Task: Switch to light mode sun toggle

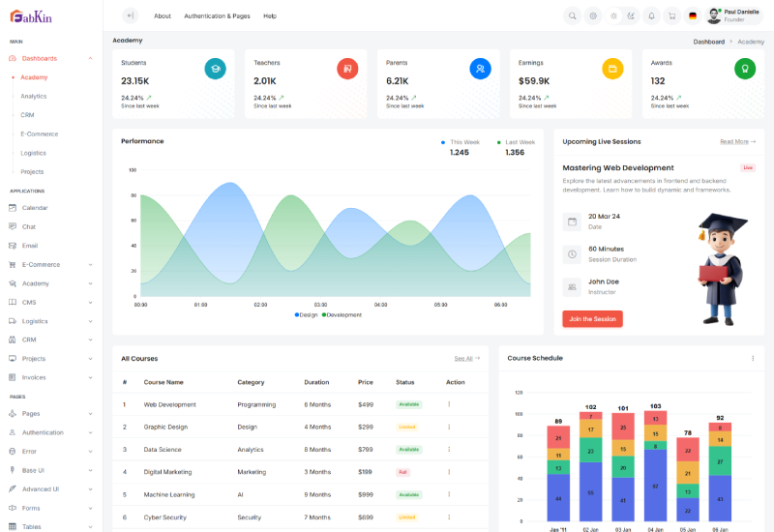Action: click(x=613, y=15)
